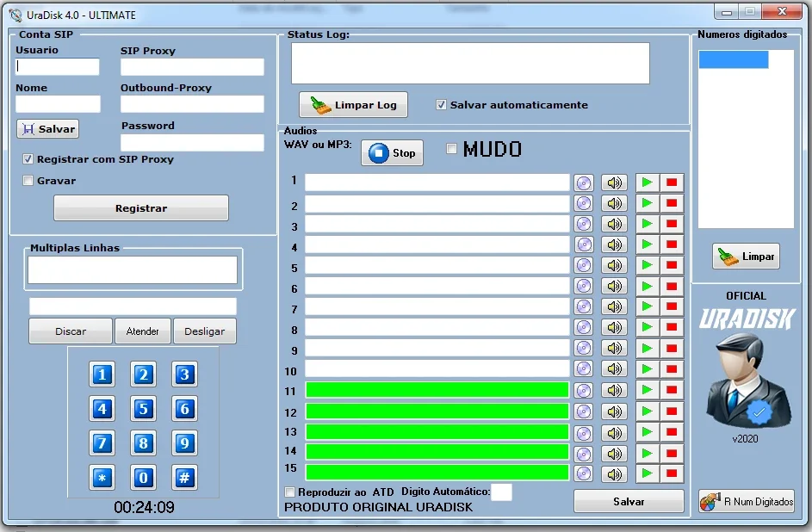Viewport: 812px width, 532px height.
Task: Click the Registrar button
Action: pyautogui.click(x=141, y=208)
